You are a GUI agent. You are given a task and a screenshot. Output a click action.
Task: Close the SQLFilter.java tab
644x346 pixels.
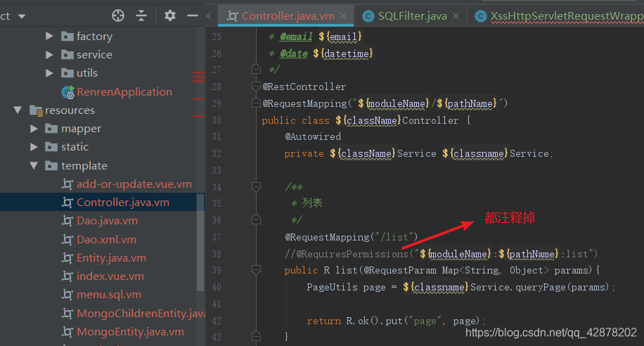click(x=456, y=16)
